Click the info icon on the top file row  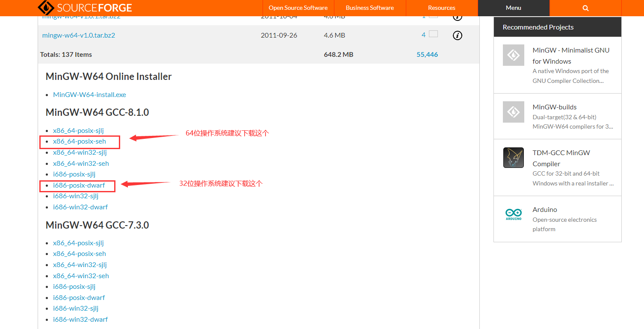coord(457,17)
